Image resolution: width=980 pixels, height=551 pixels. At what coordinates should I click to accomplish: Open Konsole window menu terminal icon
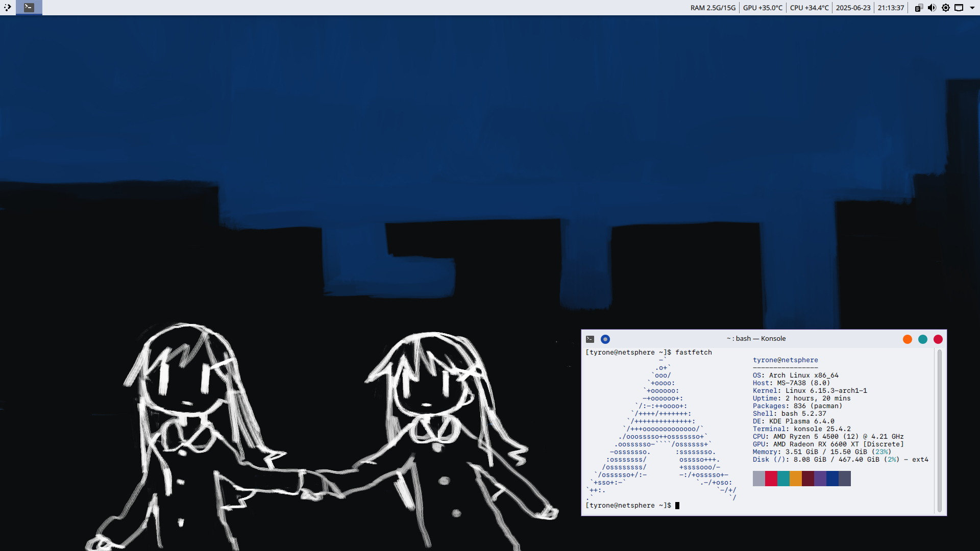click(x=590, y=339)
